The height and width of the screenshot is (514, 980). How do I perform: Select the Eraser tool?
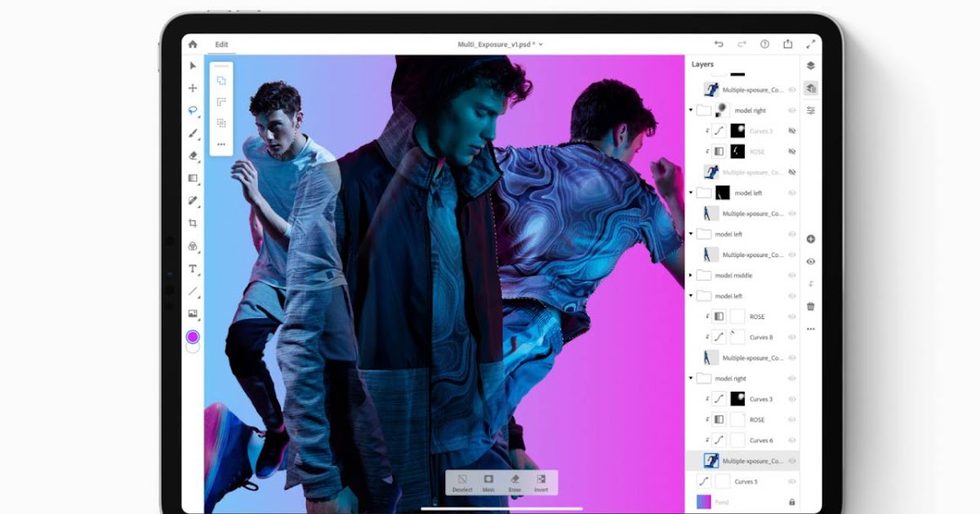tap(193, 155)
